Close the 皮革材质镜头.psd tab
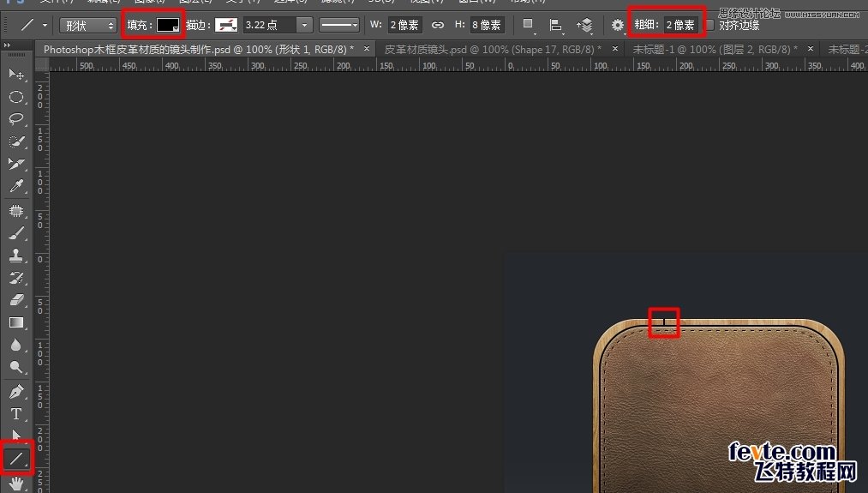The width and height of the screenshot is (868, 493). [x=615, y=49]
